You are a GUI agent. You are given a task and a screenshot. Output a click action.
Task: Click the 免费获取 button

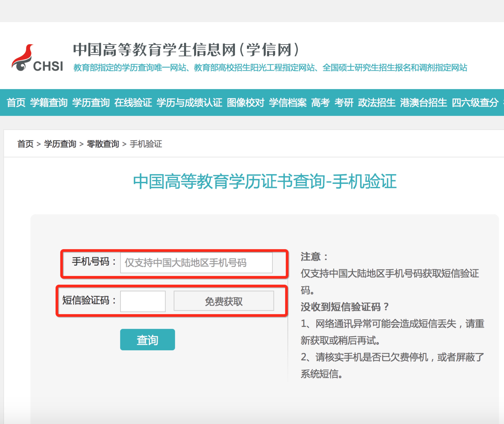(224, 301)
